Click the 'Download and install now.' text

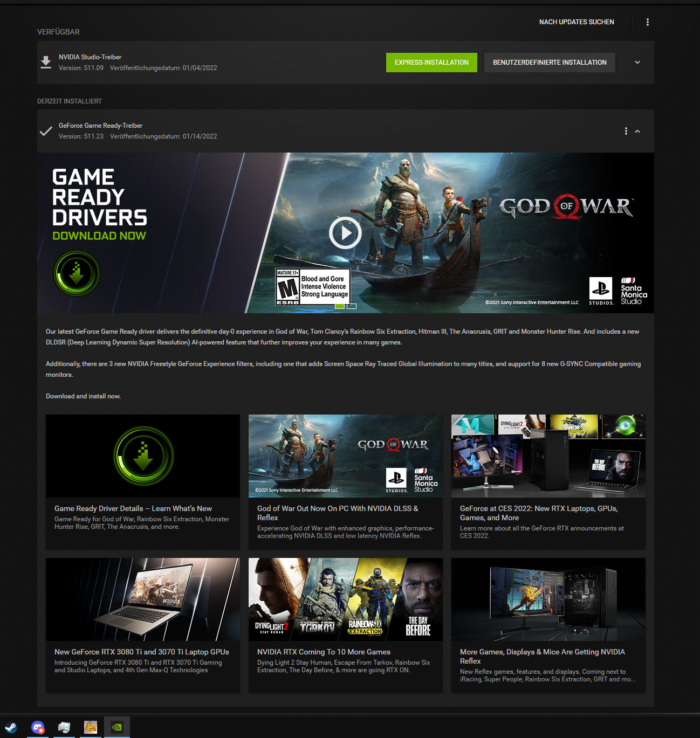(83, 396)
